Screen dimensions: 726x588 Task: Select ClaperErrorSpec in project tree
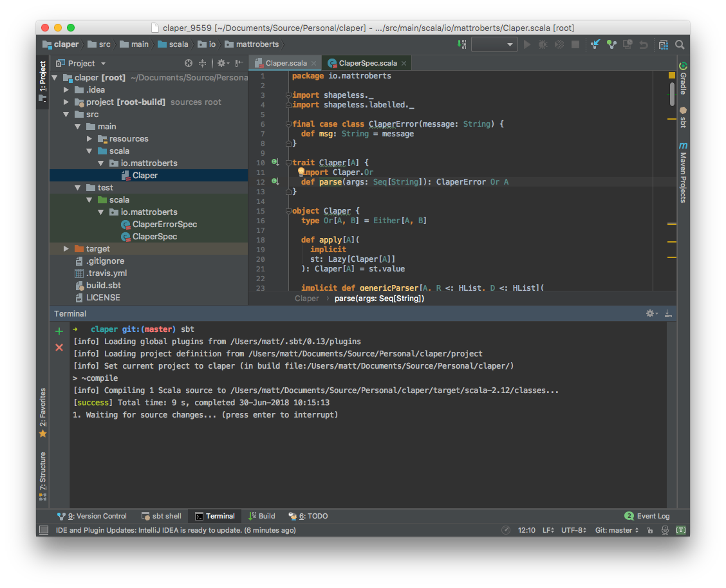164,225
